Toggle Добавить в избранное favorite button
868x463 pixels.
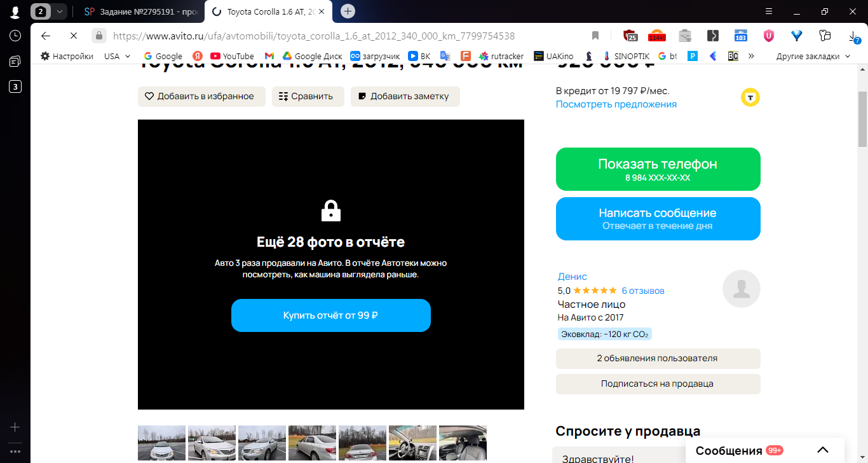click(202, 97)
